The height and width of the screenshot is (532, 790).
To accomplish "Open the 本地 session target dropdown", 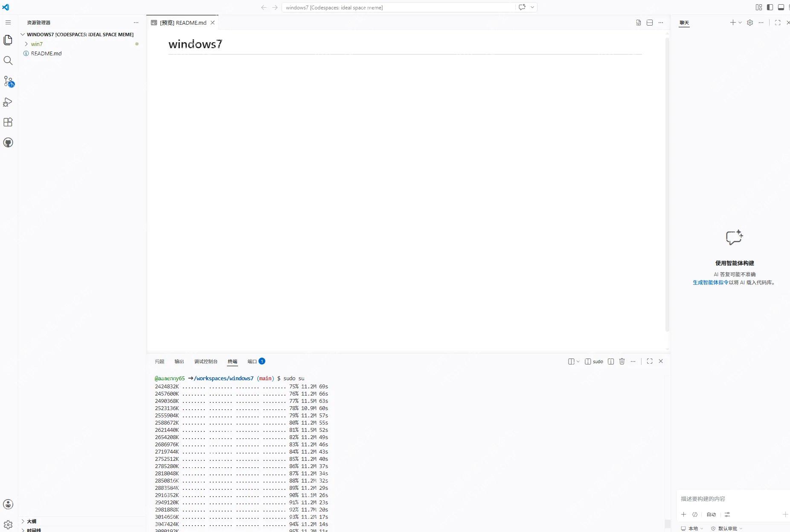I will pos(692,529).
